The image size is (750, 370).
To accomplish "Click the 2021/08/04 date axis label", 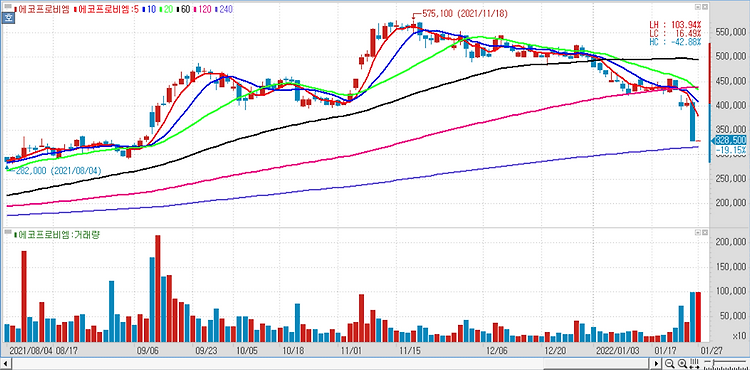I will click(30, 350).
